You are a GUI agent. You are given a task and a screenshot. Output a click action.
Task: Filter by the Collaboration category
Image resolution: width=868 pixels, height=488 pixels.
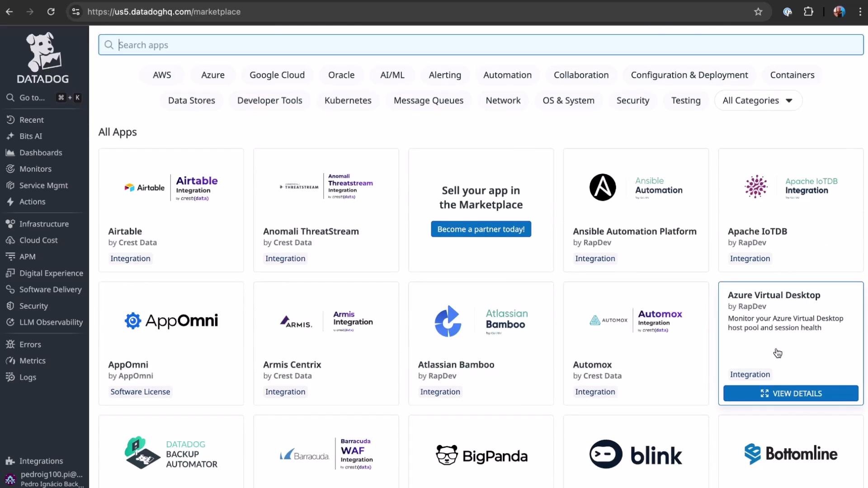point(581,75)
